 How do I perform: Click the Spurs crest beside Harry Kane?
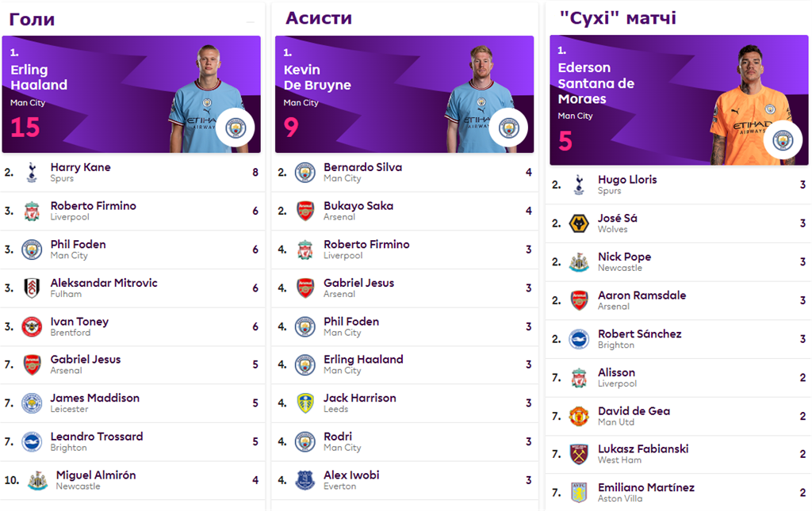(x=32, y=172)
